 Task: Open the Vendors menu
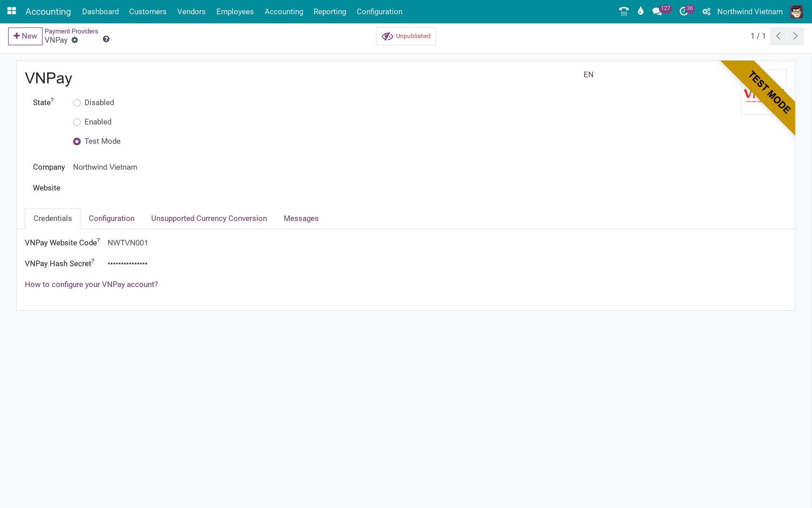point(191,11)
